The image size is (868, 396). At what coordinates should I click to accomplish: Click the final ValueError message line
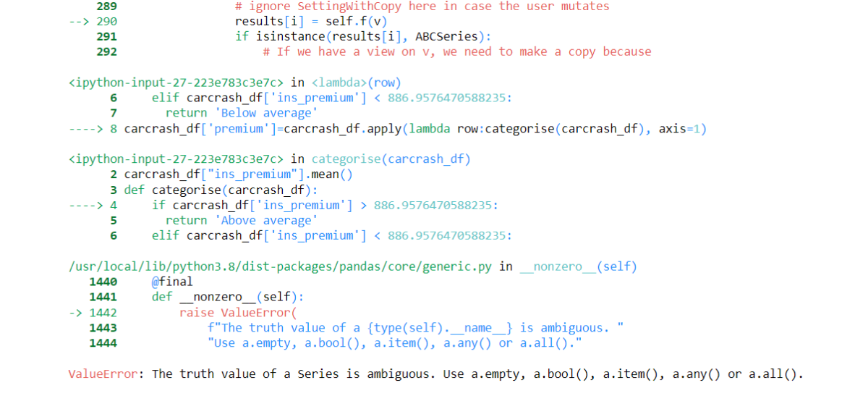tap(436, 374)
